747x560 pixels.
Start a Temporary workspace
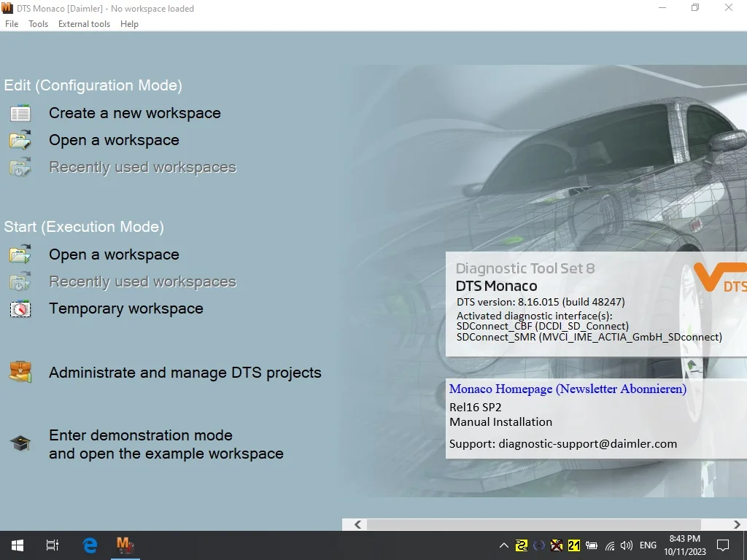[x=126, y=308]
